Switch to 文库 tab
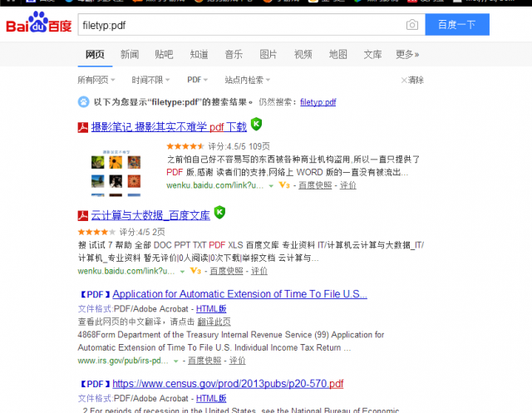This screenshot has height=413, width=532. click(373, 54)
